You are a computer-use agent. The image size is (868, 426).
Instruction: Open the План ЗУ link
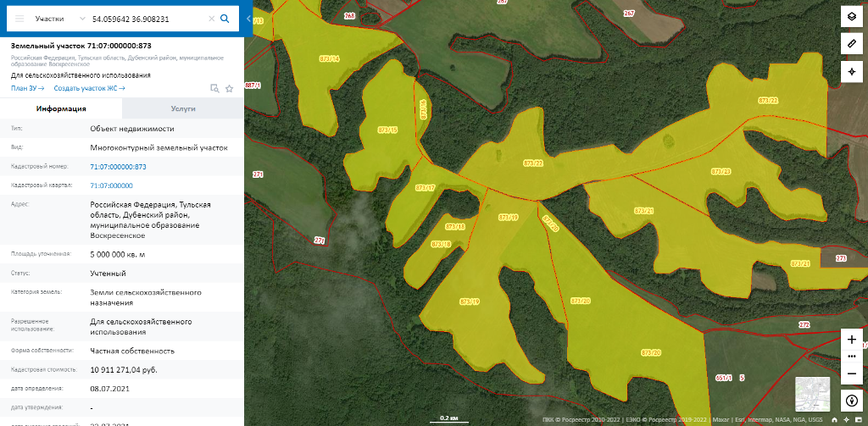pyautogui.click(x=27, y=88)
